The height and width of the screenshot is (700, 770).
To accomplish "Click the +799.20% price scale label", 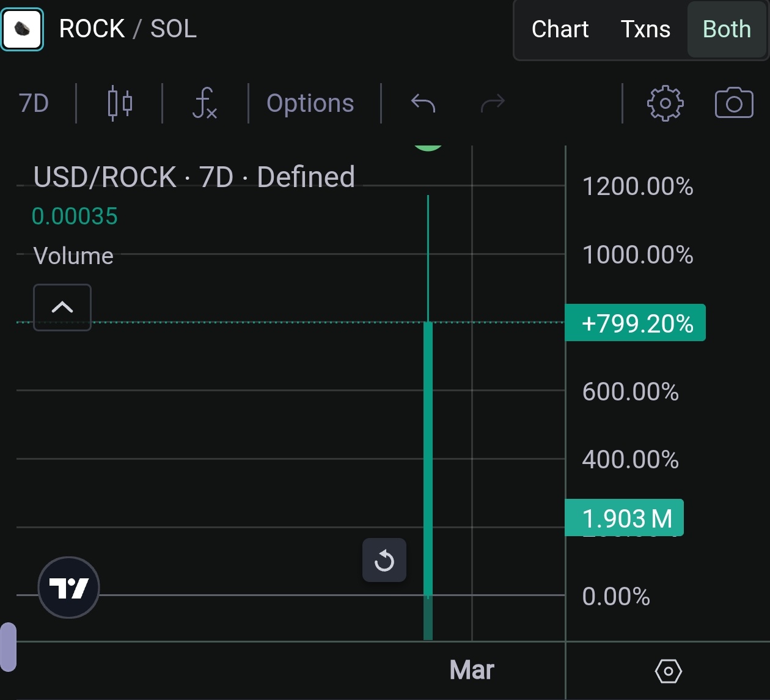I will [636, 323].
